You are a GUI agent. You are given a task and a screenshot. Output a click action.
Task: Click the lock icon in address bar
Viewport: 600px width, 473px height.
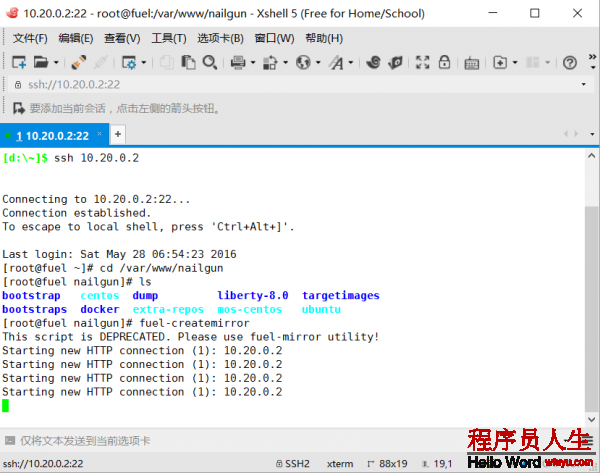coord(18,85)
